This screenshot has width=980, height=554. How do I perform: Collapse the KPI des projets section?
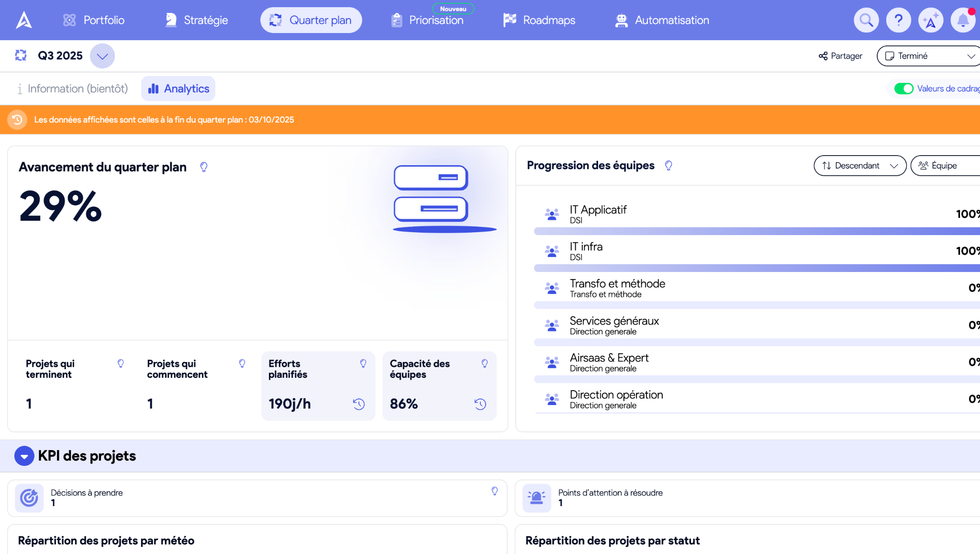[x=24, y=456]
